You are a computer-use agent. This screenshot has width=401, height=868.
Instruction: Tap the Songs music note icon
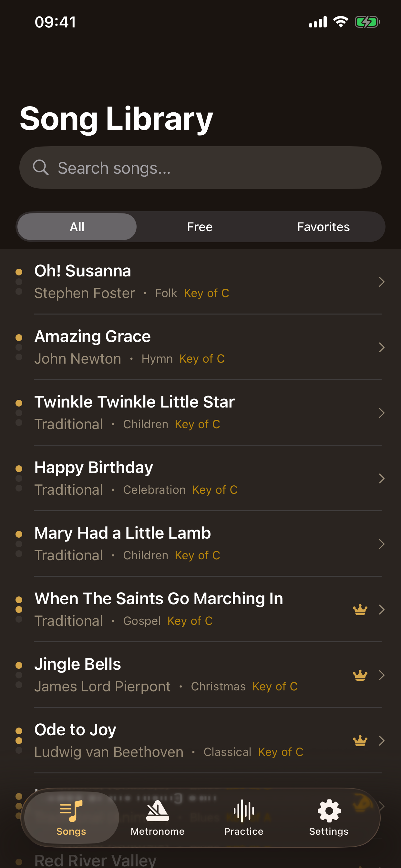(x=71, y=811)
